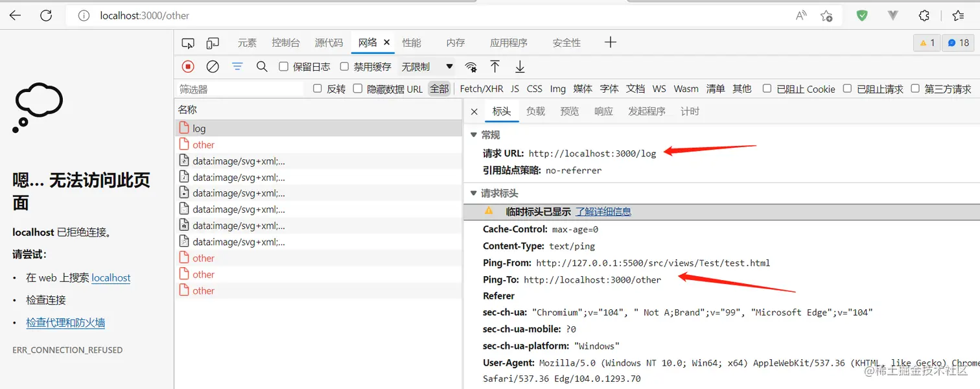Go back using the browser back arrow

click(x=15, y=16)
